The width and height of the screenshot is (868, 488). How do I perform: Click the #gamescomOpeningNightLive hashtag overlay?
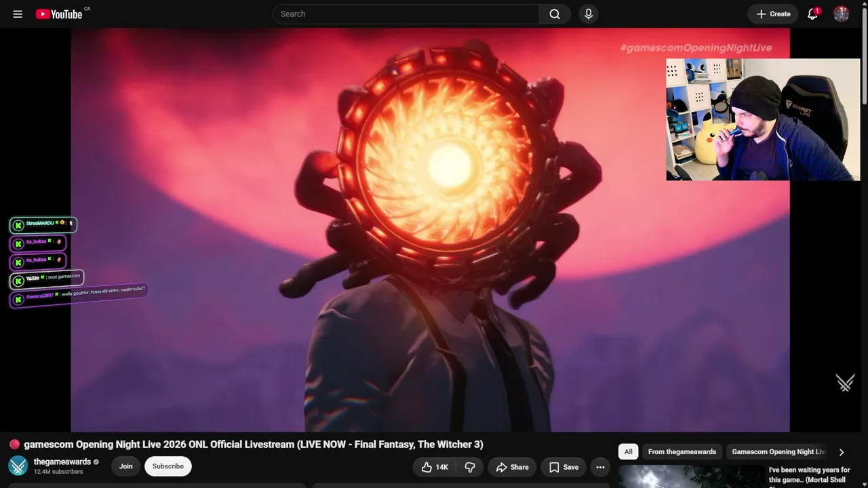click(x=696, y=47)
